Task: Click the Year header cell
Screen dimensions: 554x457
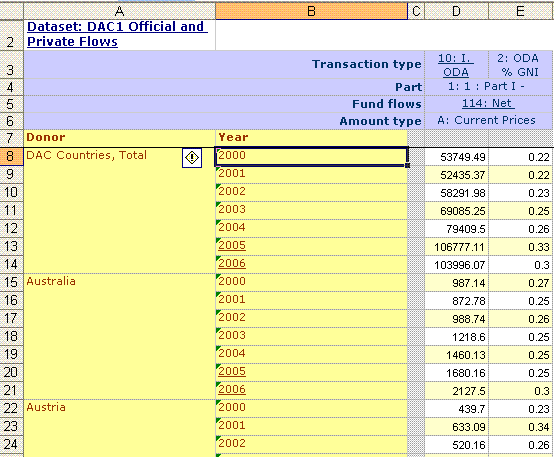Action: pos(311,138)
